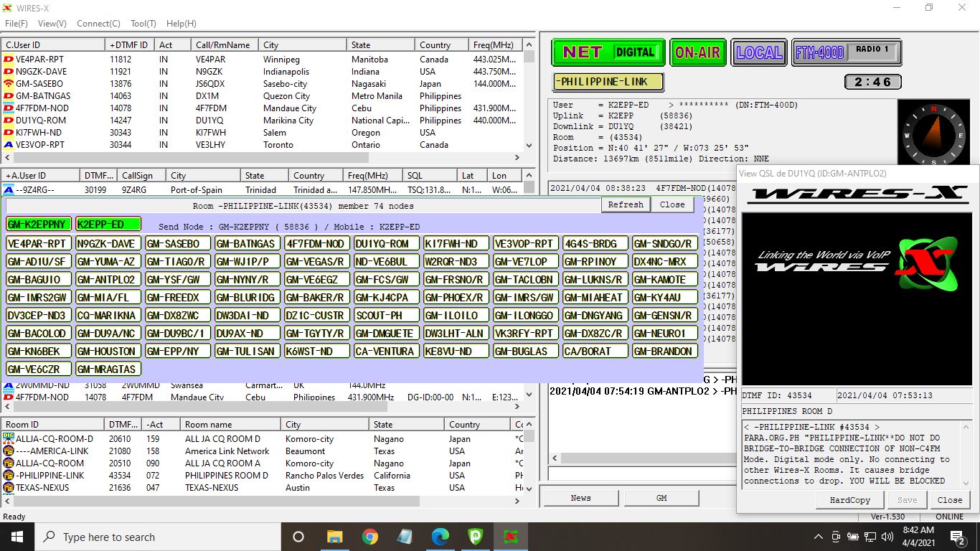Viewport: 980px width, 551px height.
Task: Refresh the room member node list
Action: [626, 204]
